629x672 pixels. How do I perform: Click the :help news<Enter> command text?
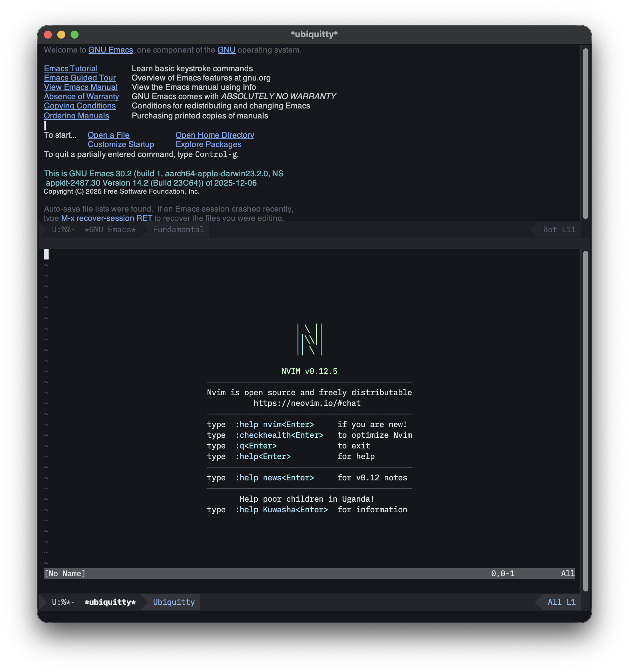click(275, 478)
